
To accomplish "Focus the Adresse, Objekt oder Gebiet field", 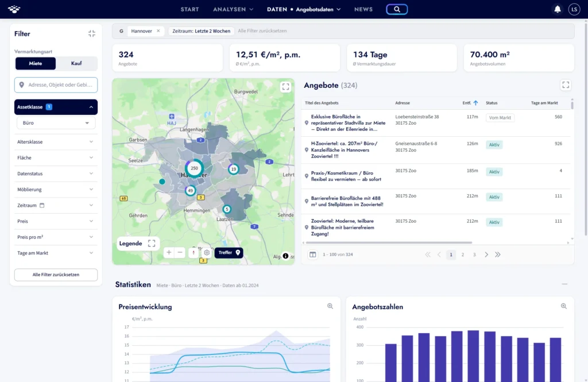I will (56, 85).
